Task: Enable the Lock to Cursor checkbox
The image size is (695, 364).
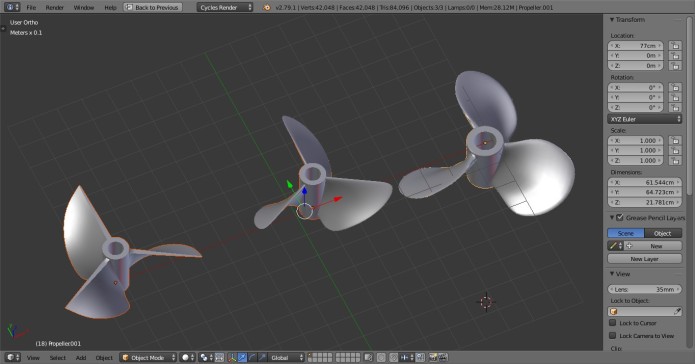Action: click(613, 323)
